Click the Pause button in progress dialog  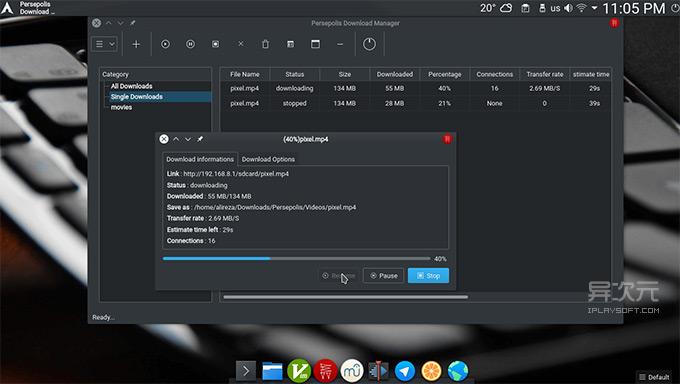[383, 276]
